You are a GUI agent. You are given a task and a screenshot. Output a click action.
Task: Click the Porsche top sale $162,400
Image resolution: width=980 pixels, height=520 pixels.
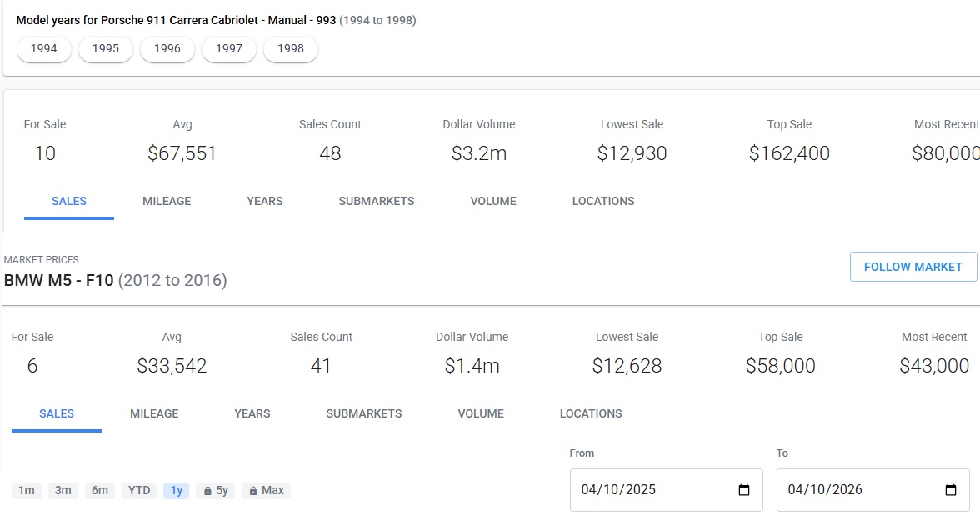[789, 153]
